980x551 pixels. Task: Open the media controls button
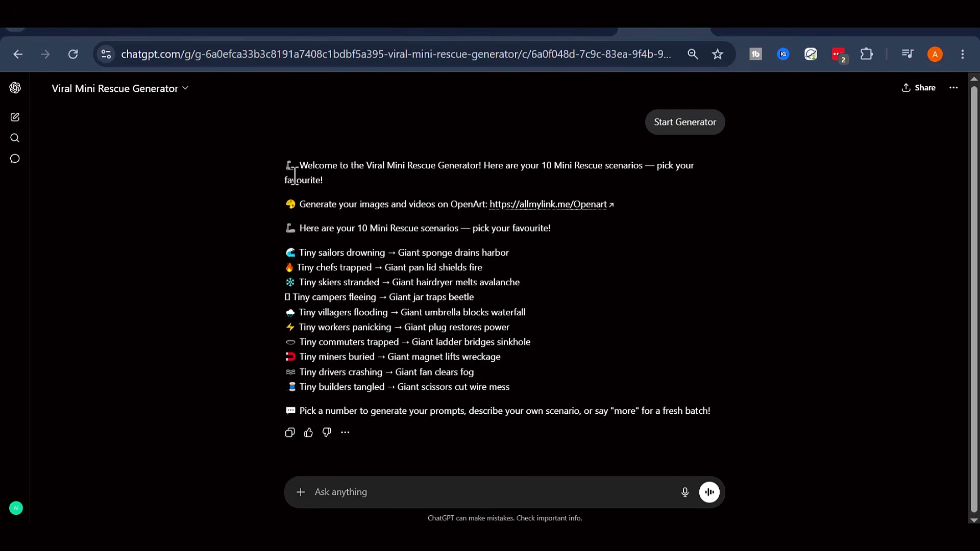click(x=907, y=54)
